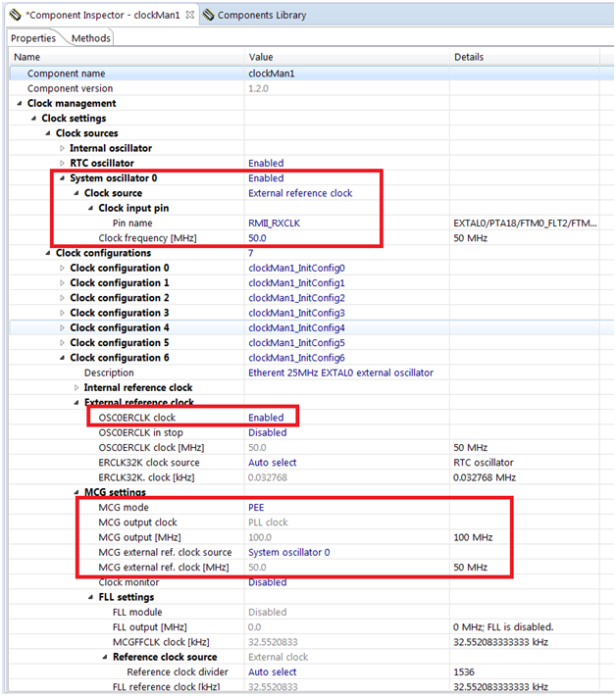Click the Component Inspector tab icon

(x=15, y=15)
